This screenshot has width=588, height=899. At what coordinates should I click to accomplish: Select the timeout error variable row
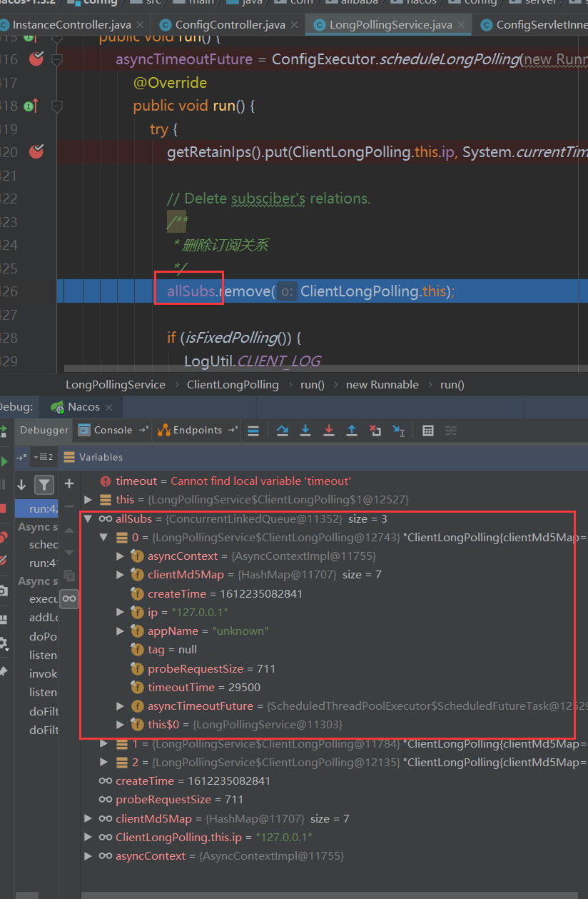(335, 481)
